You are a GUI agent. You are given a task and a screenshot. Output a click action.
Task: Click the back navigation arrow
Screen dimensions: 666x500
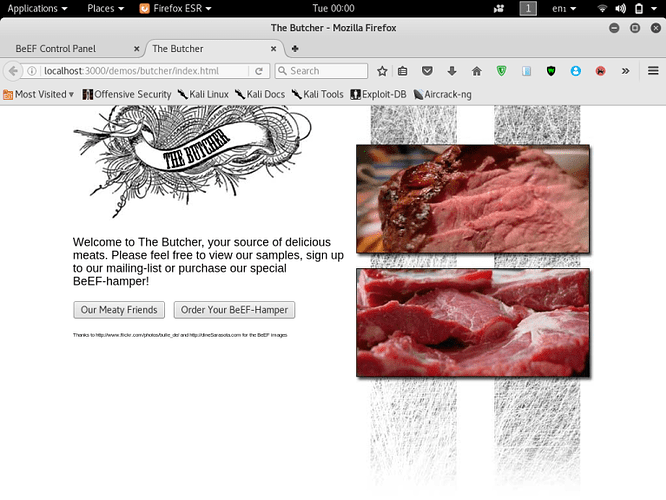point(13,71)
